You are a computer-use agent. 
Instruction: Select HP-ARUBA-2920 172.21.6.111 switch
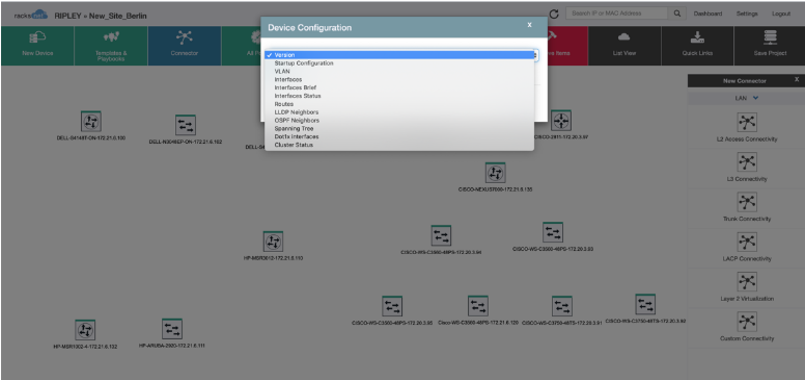click(x=172, y=329)
